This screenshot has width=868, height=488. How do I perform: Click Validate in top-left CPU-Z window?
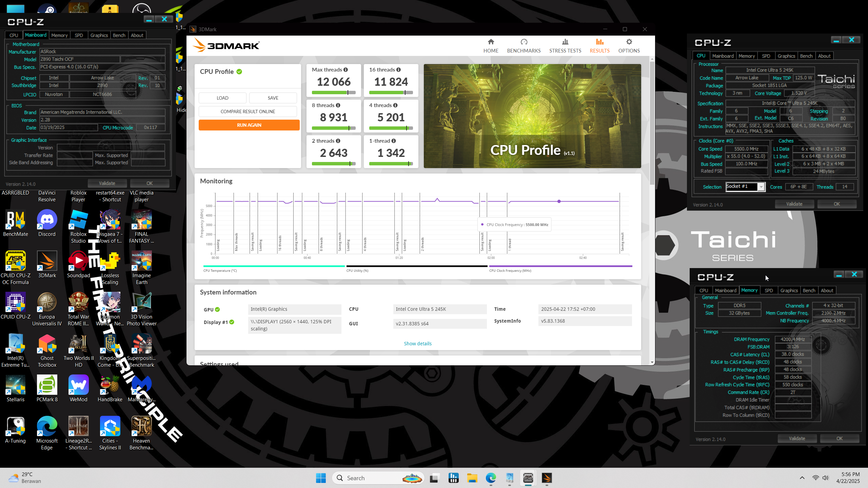point(107,183)
